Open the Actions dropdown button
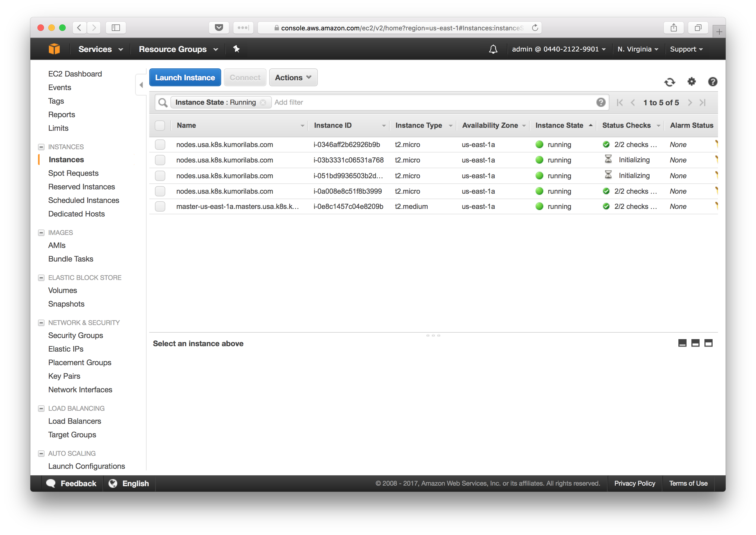The height and width of the screenshot is (535, 756). tap(293, 77)
